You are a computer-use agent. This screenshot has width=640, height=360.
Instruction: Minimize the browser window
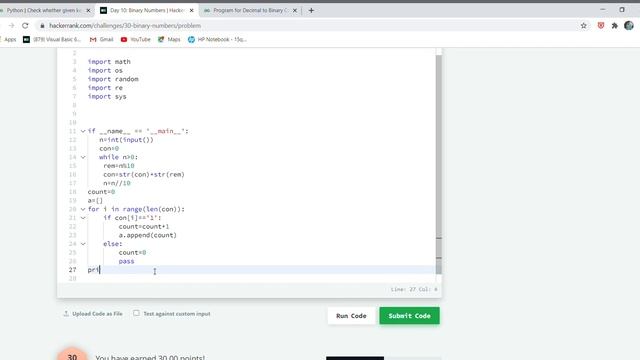pos(603,9)
